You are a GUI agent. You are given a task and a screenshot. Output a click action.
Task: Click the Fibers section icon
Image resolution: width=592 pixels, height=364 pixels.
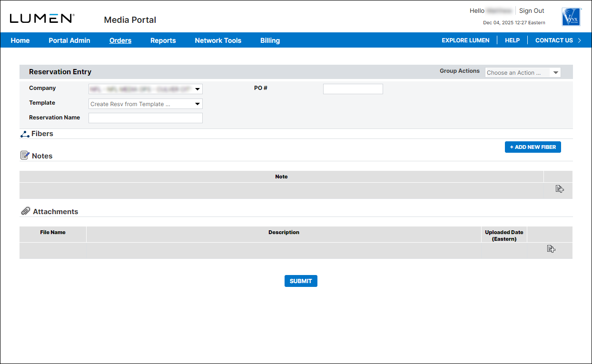[x=25, y=134]
